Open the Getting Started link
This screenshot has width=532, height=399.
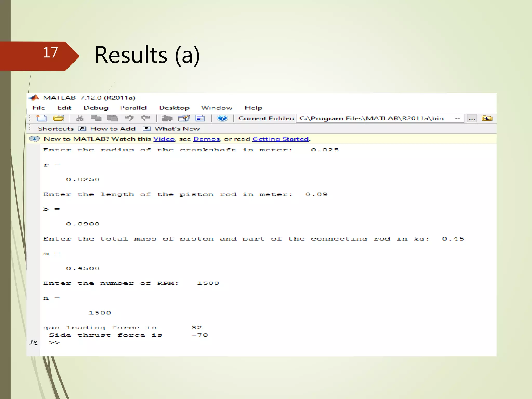pos(281,139)
